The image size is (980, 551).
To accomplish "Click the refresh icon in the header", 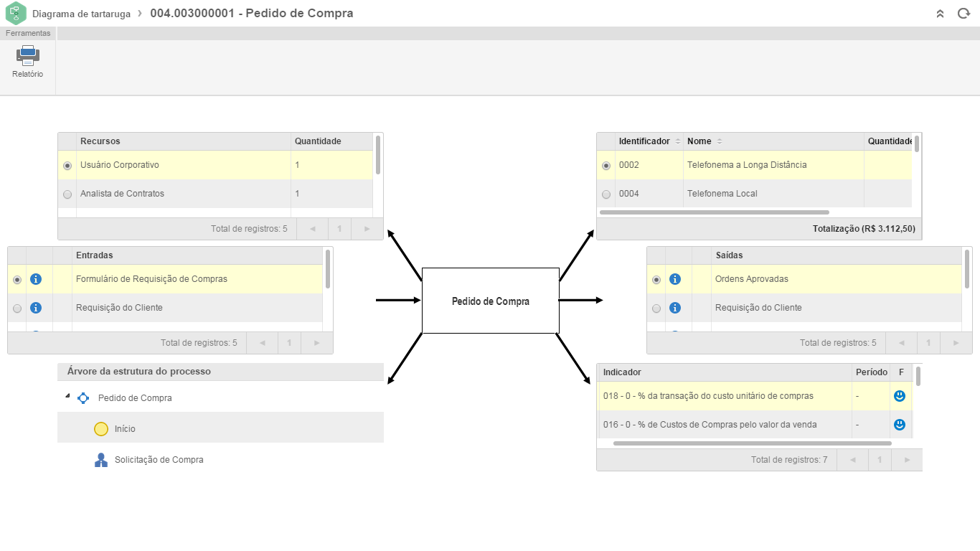I will pyautogui.click(x=963, y=14).
